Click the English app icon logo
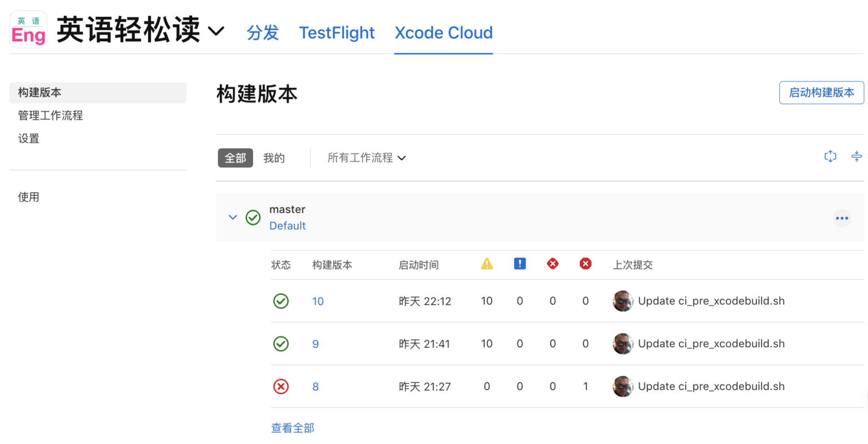Image resolution: width=868 pixels, height=444 pixels. pyautogui.click(x=28, y=29)
